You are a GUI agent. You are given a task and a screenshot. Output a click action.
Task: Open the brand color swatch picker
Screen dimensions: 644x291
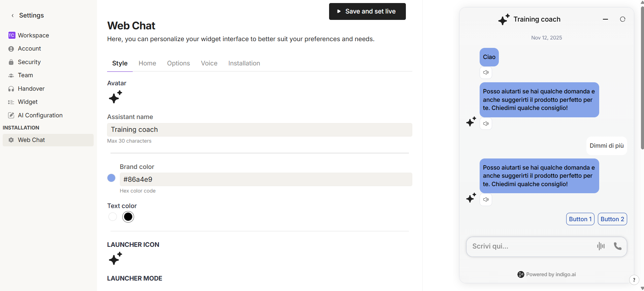111,178
